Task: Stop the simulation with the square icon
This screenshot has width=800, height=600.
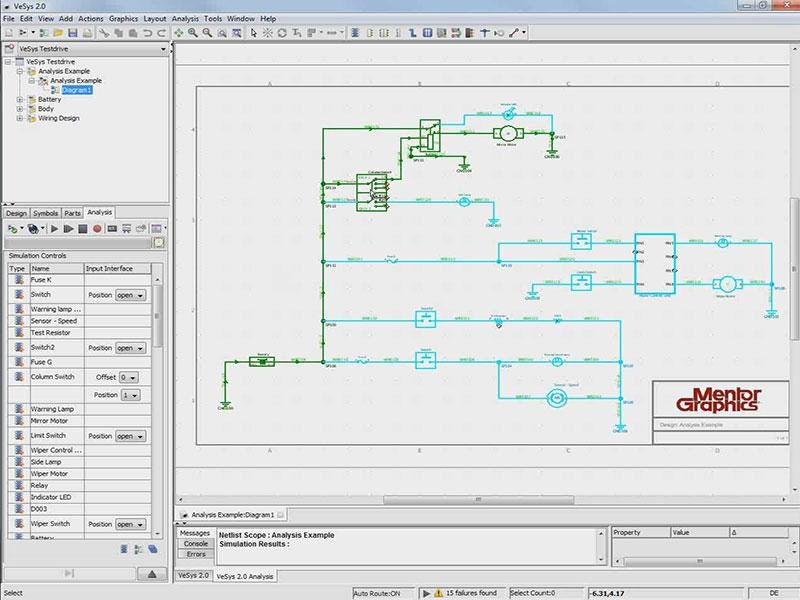Action: 83,229
